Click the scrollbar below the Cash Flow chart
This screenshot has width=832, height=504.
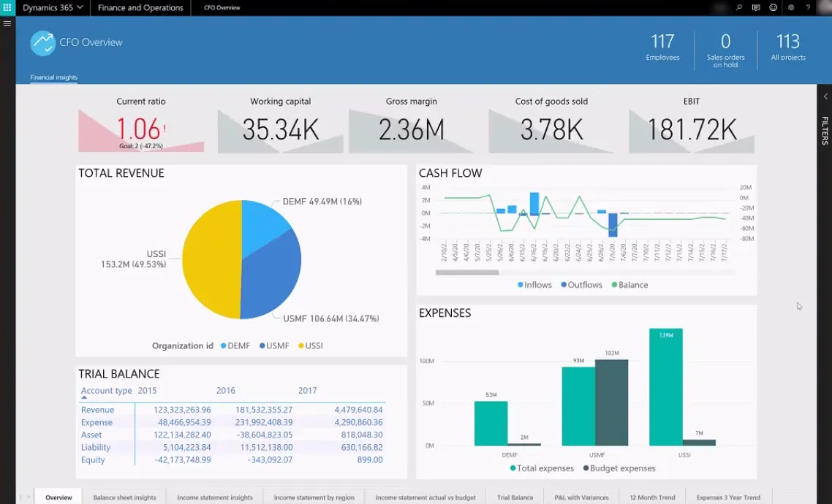[x=468, y=272]
